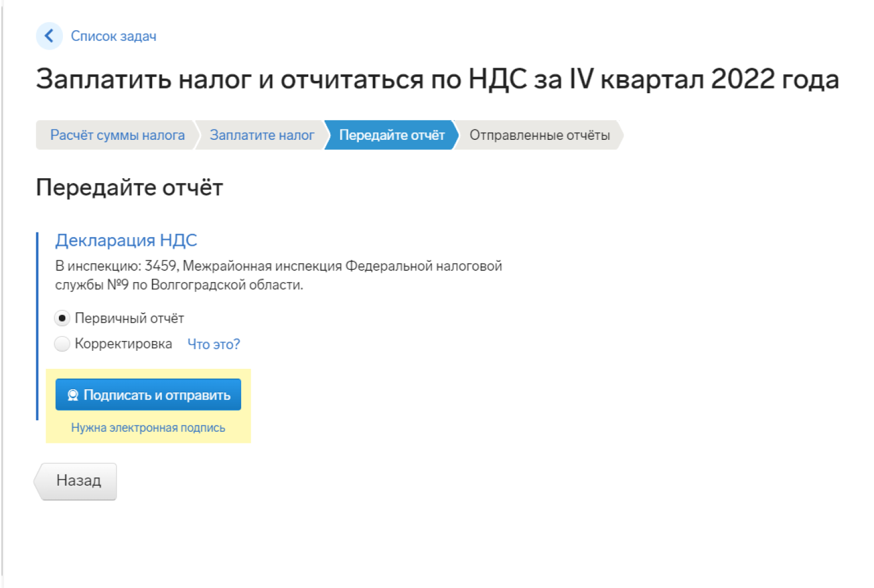Select the Передайте отчёт step
Viewport: 874px width, 588px height.
[x=392, y=135]
